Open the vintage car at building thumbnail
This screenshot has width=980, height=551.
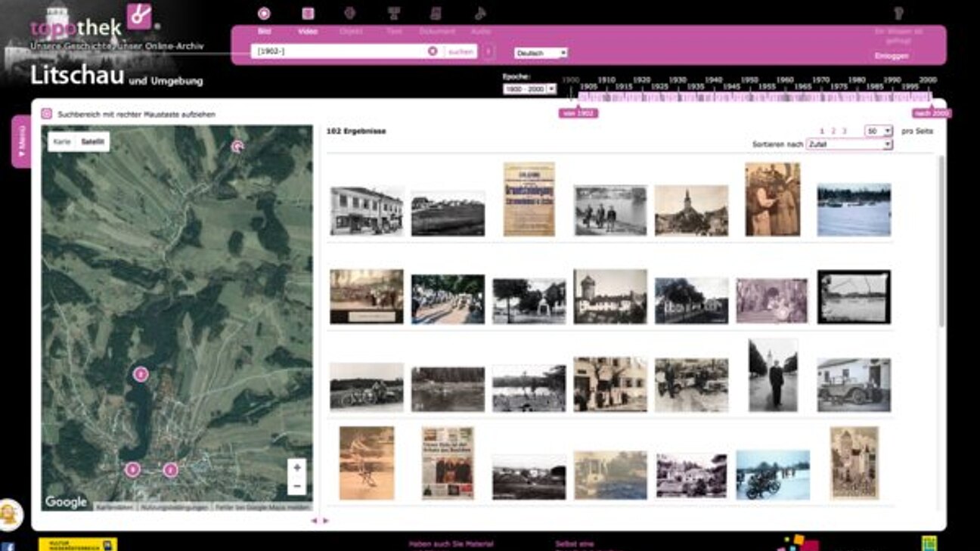(x=854, y=385)
